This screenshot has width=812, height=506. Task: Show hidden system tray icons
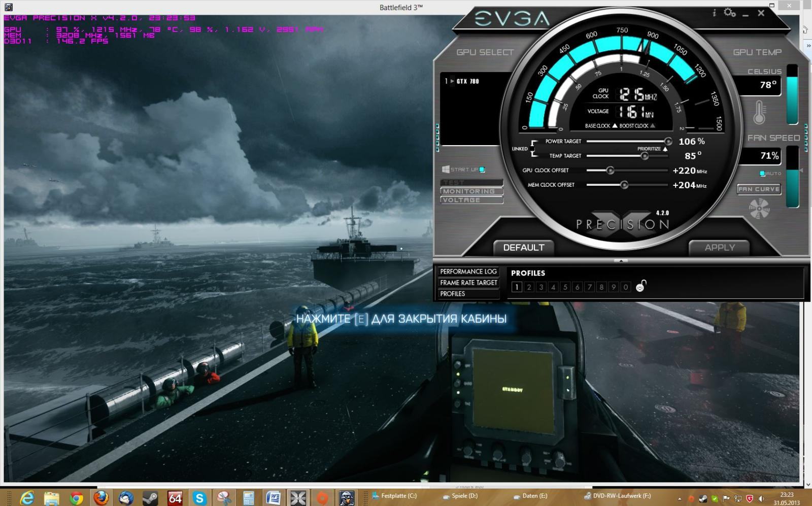tap(680, 498)
